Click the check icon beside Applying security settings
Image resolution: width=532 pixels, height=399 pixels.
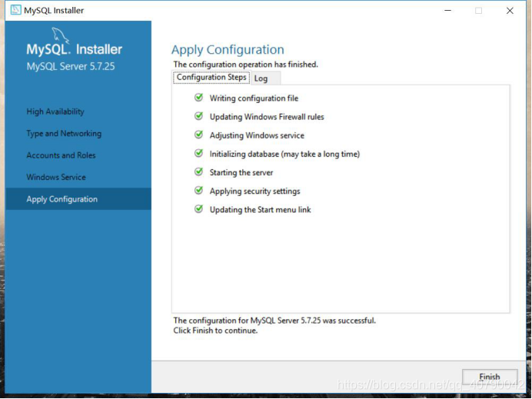[199, 191]
